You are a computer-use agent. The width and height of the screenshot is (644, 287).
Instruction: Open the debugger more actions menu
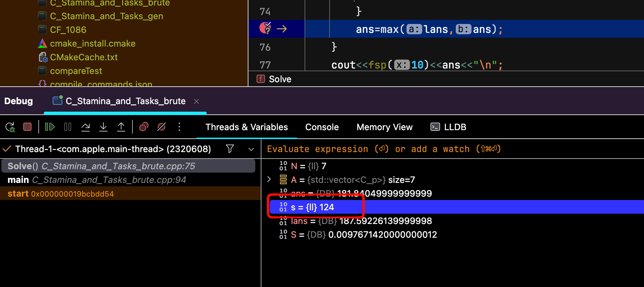pos(179,127)
